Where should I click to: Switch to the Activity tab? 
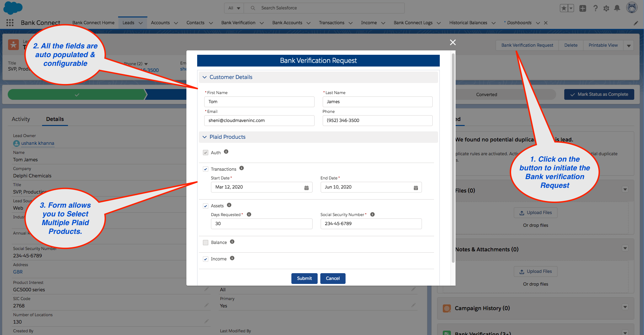click(x=21, y=119)
